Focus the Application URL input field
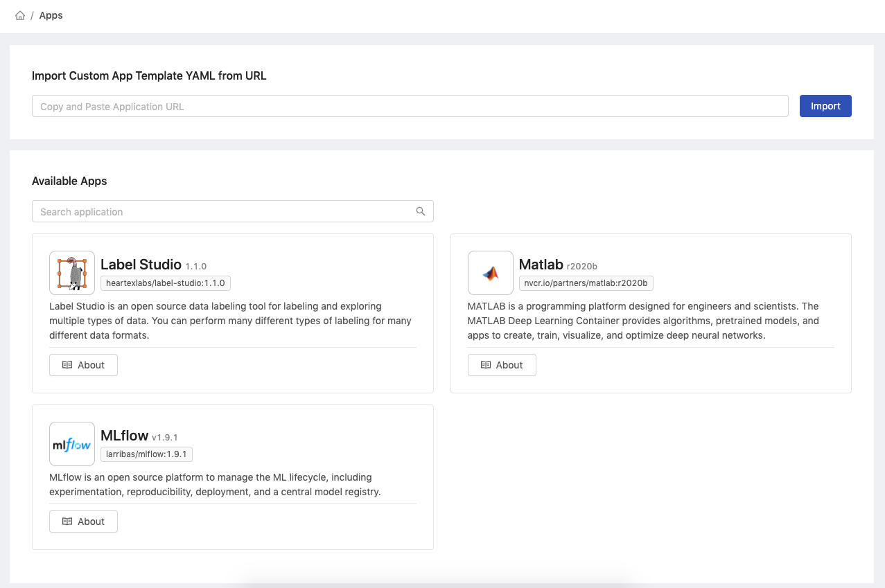The height and width of the screenshot is (588, 885). tap(410, 106)
